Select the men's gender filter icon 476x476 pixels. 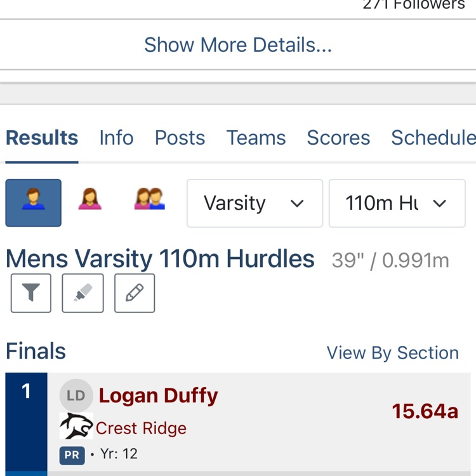(34, 203)
